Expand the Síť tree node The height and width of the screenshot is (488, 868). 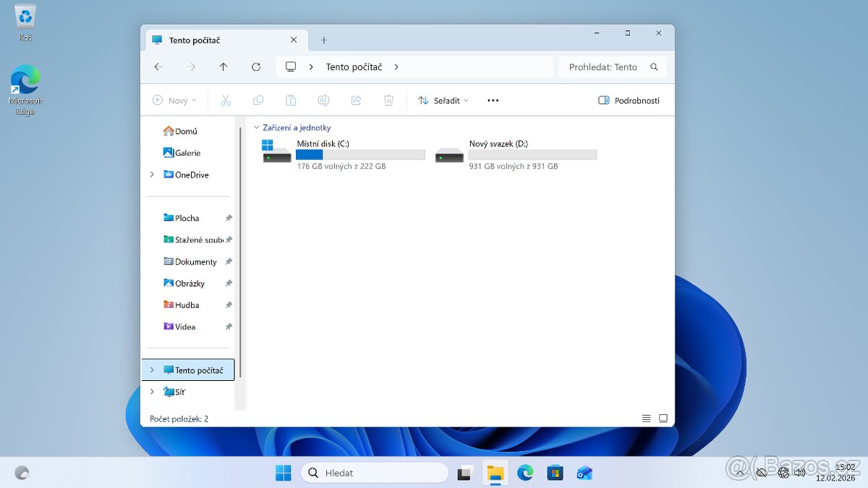[152, 392]
